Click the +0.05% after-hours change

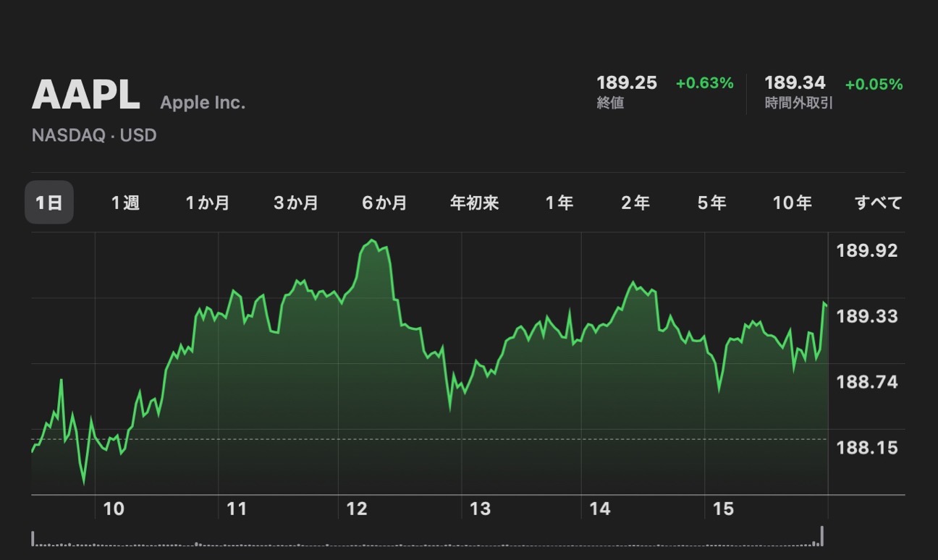coord(874,84)
